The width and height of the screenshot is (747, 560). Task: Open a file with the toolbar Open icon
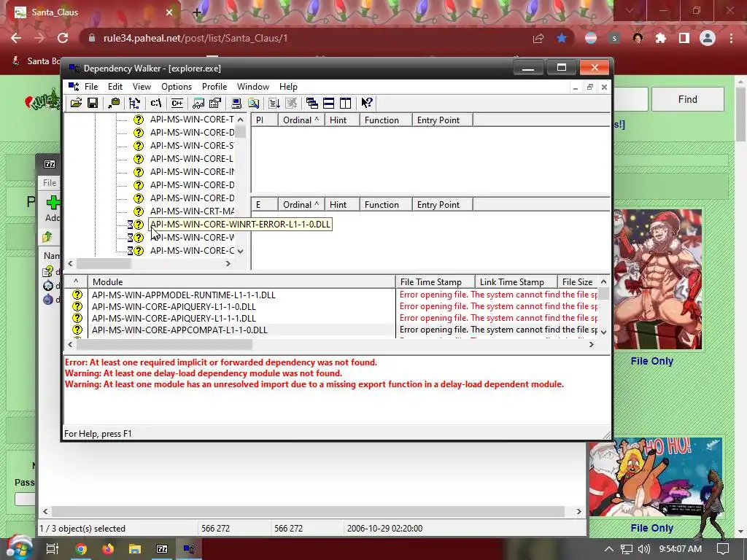tap(76, 103)
